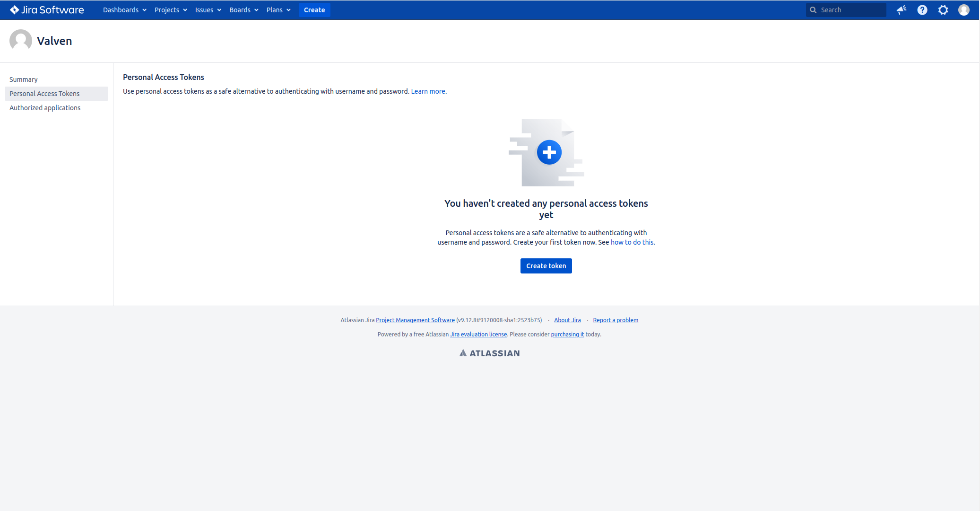The image size is (980, 511).
Task: Expand the Projects dropdown menu
Action: pos(171,10)
